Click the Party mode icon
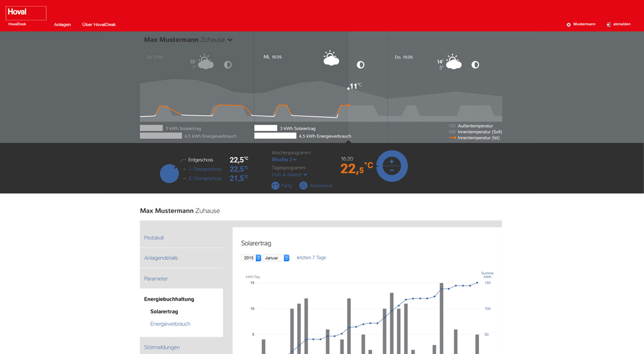 click(x=275, y=186)
